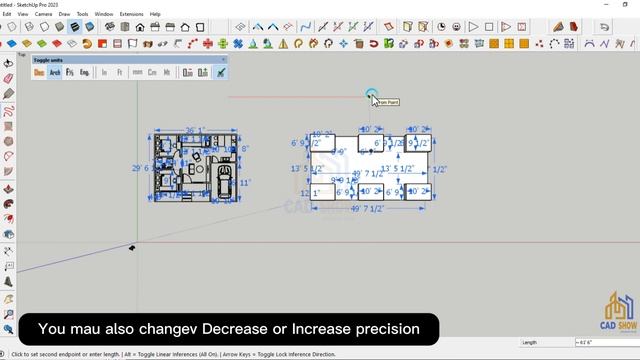Click the stop square toolbar icon
Viewport: 640px width, 360px height.
click(489, 27)
